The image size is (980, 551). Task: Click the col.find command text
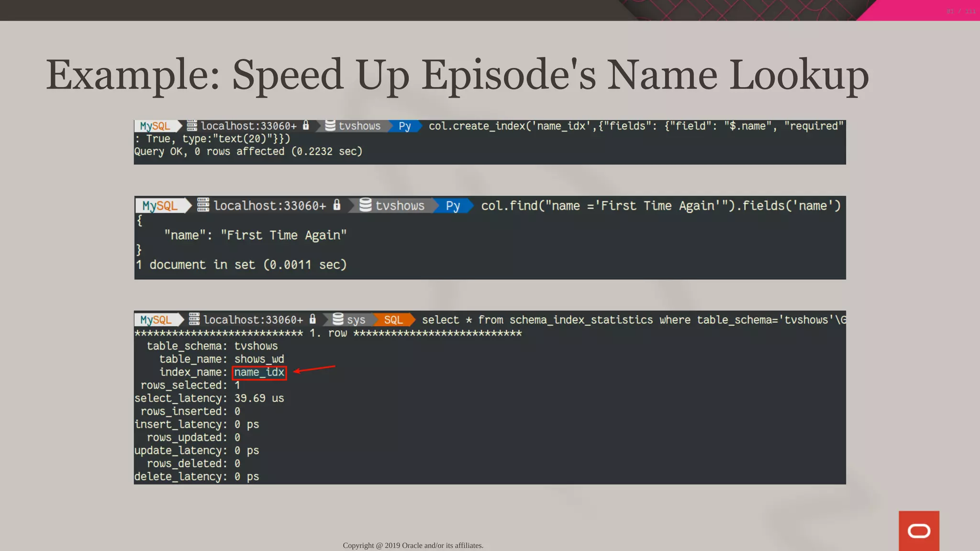[660, 206]
